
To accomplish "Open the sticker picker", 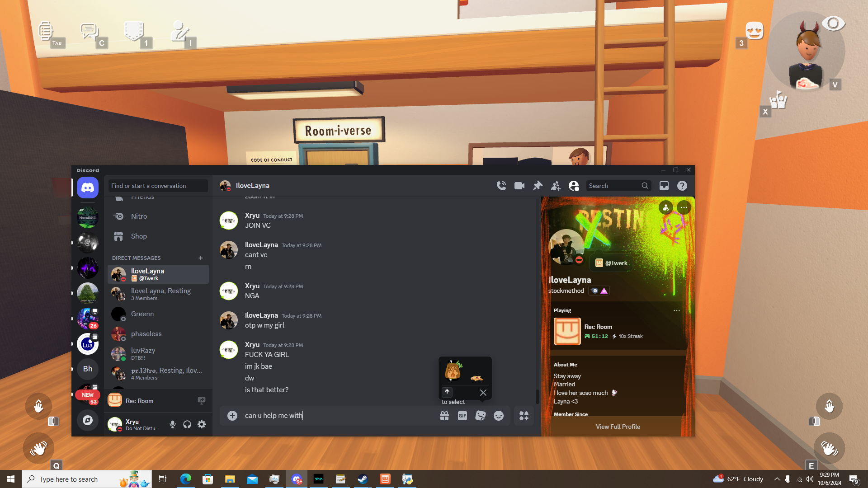I will pos(480,416).
